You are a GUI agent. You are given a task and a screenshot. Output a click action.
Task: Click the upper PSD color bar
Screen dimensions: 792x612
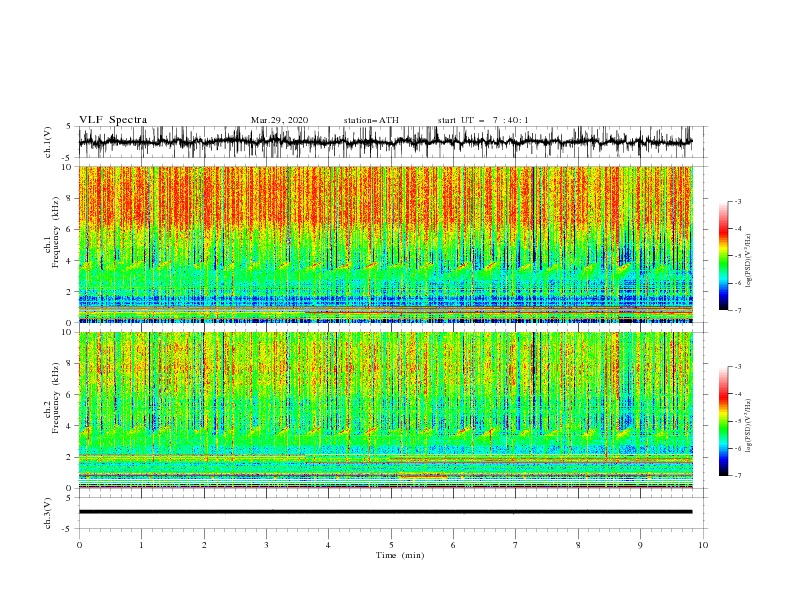(x=723, y=256)
